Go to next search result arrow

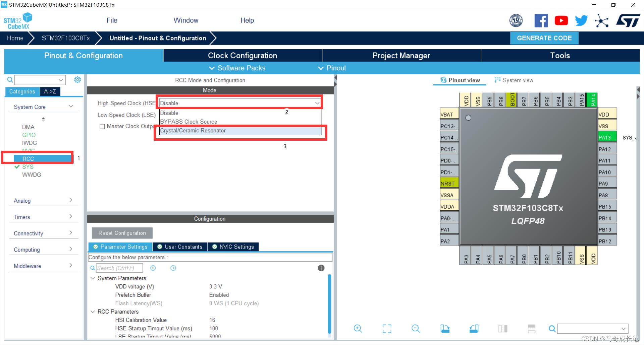173,268
